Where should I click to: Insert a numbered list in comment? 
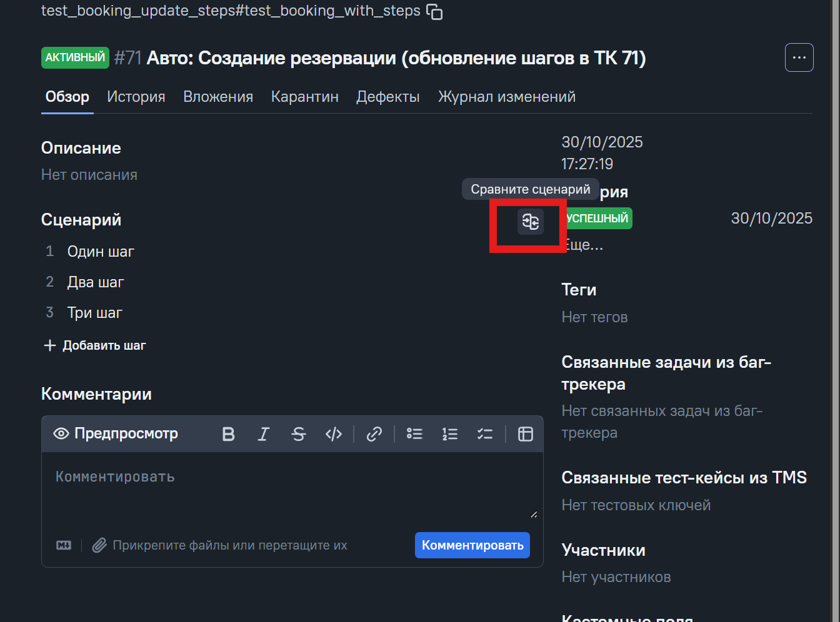click(x=450, y=434)
